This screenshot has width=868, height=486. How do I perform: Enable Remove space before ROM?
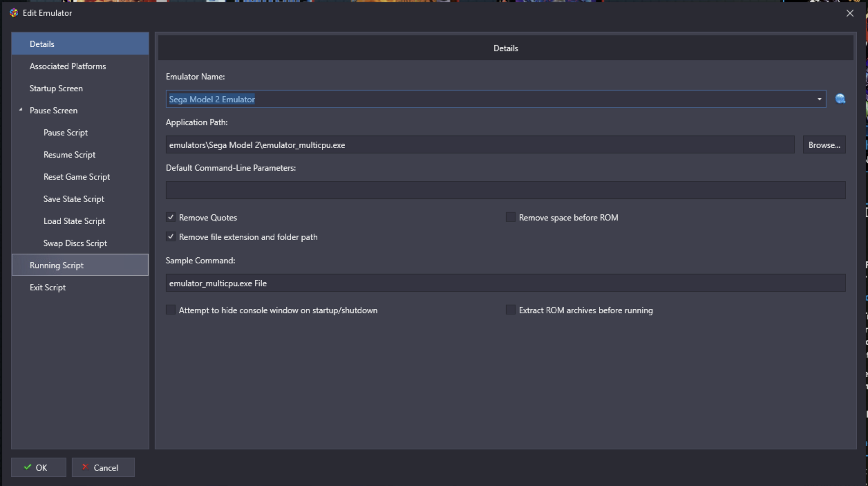[510, 217]
